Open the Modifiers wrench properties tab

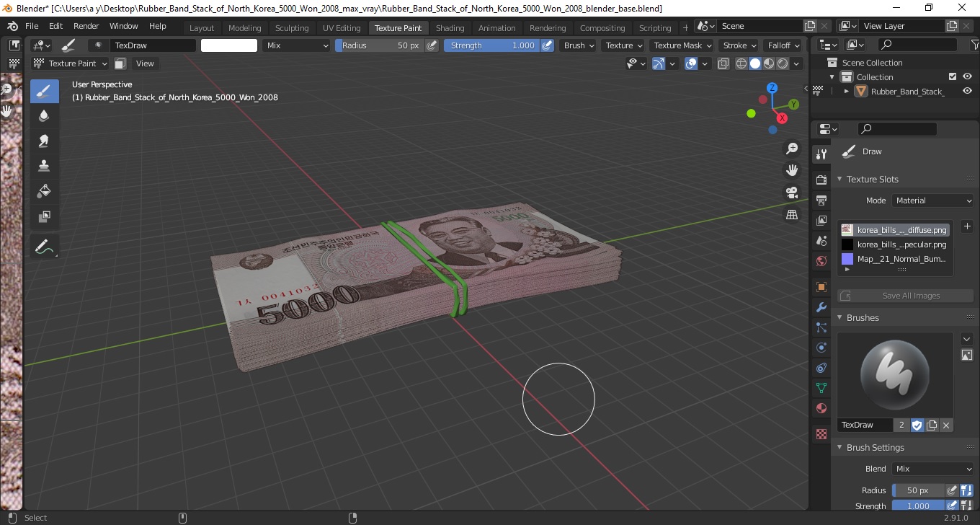(821, 307)
